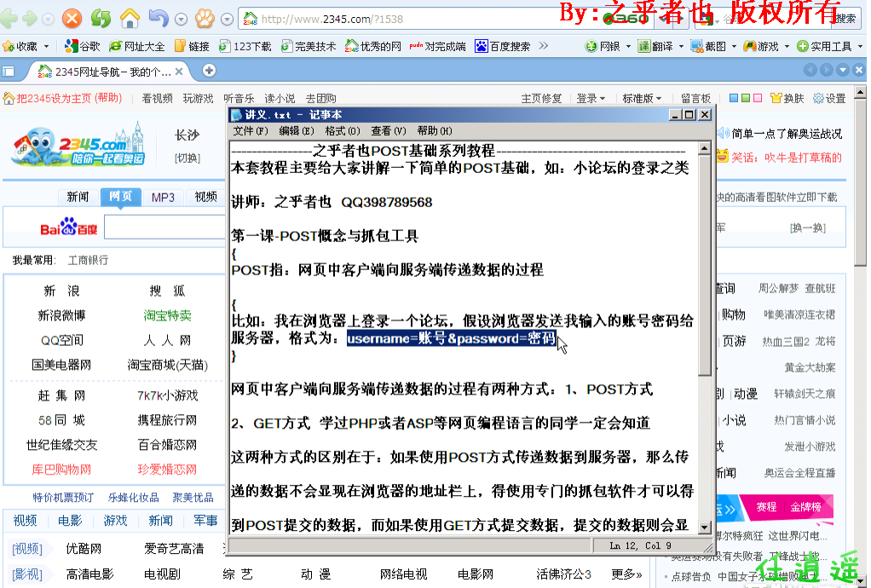Click the 换肤 skin change icon
871x588 pixels.
[787, 98]
